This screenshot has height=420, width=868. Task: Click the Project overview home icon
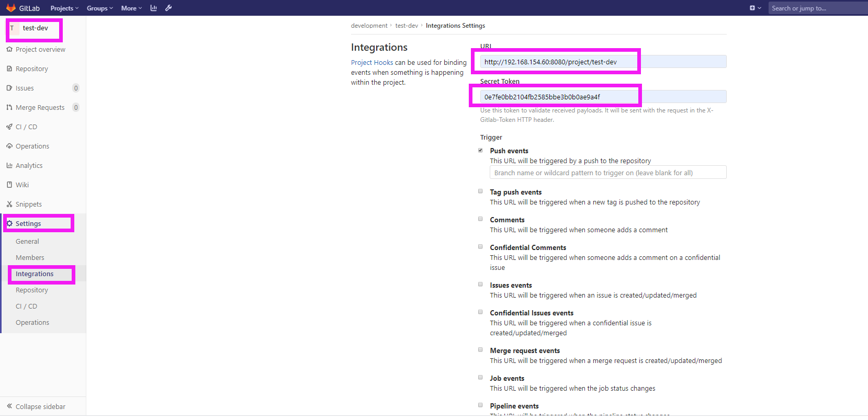pyautogui.click(x=9, y=49)
